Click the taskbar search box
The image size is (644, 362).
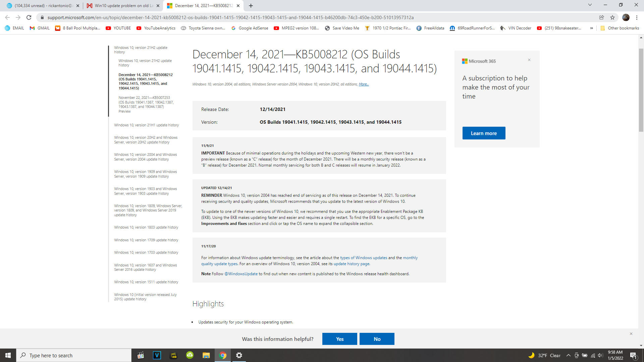click(74, 355)
